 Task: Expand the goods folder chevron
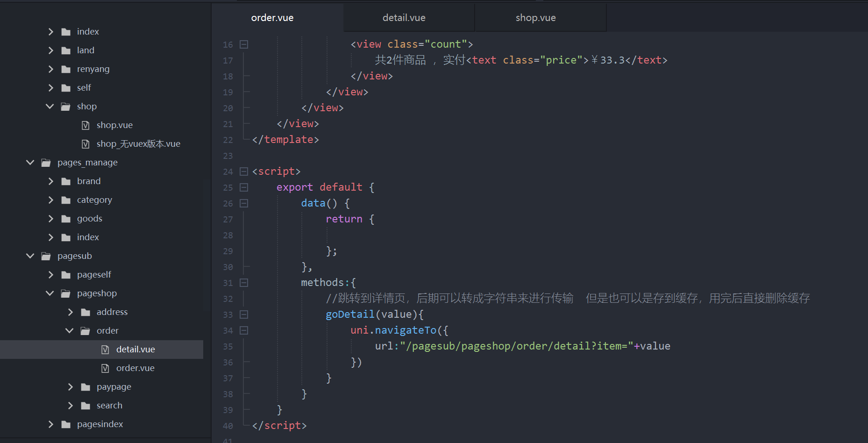click(51, 219)
